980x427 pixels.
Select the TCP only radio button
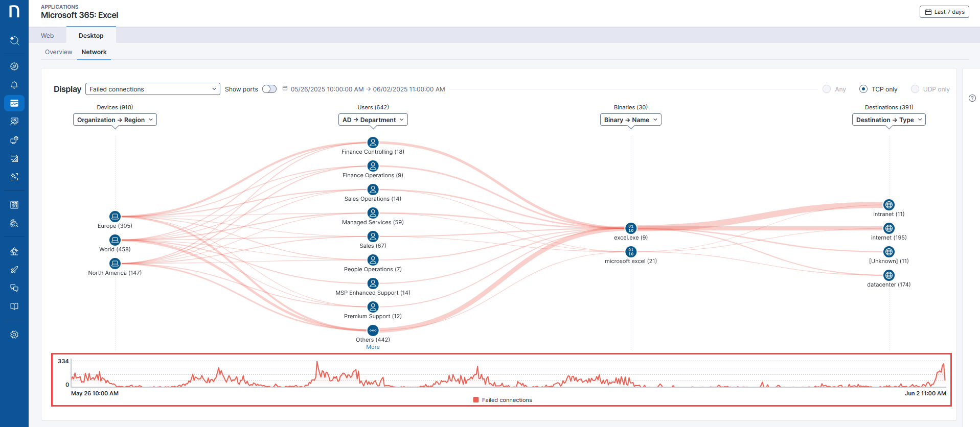(x=863, y=89)
